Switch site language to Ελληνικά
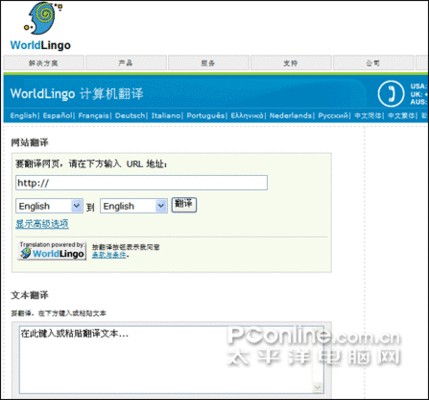Viewport: 429px width, 400px height. tap(247, 116)
